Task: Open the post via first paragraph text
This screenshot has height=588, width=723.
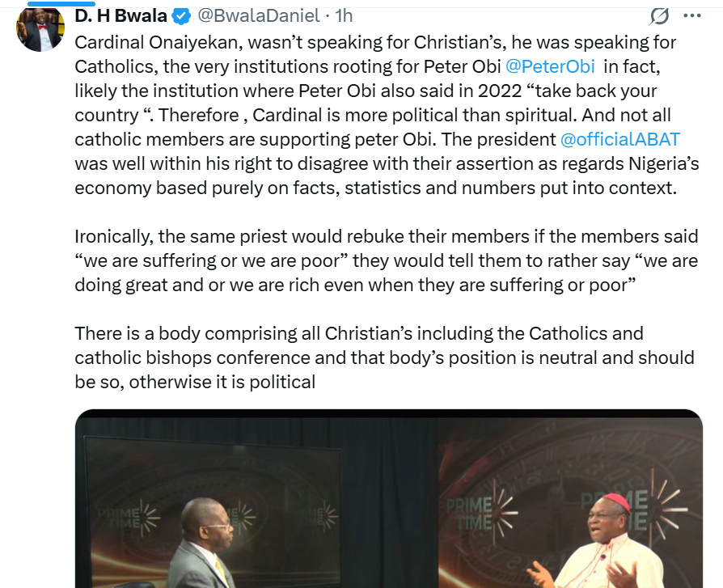Action: pos(387,115)
